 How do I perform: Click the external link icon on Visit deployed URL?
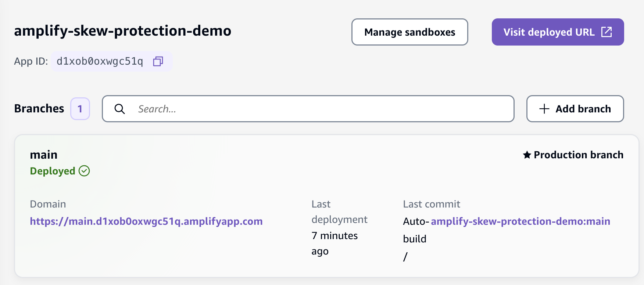607,32
